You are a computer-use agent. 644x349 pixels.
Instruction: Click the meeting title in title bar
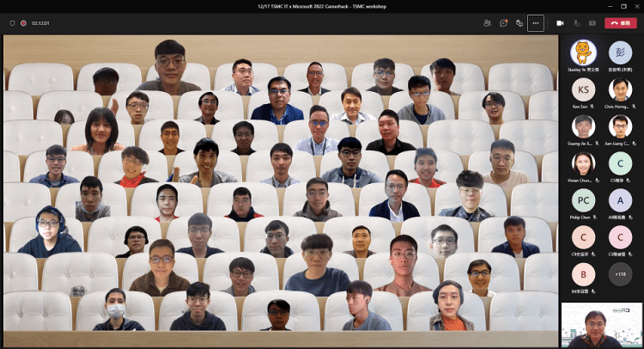[321, 6]
